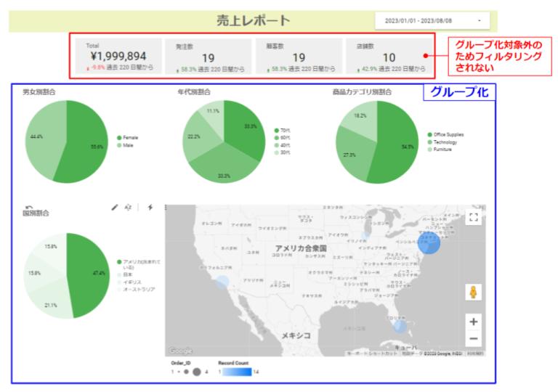Open the date range dropdown 2023/01/01 - 2023/08/08
The height and width of the screenshot is (392, 558).
[432, 20]
